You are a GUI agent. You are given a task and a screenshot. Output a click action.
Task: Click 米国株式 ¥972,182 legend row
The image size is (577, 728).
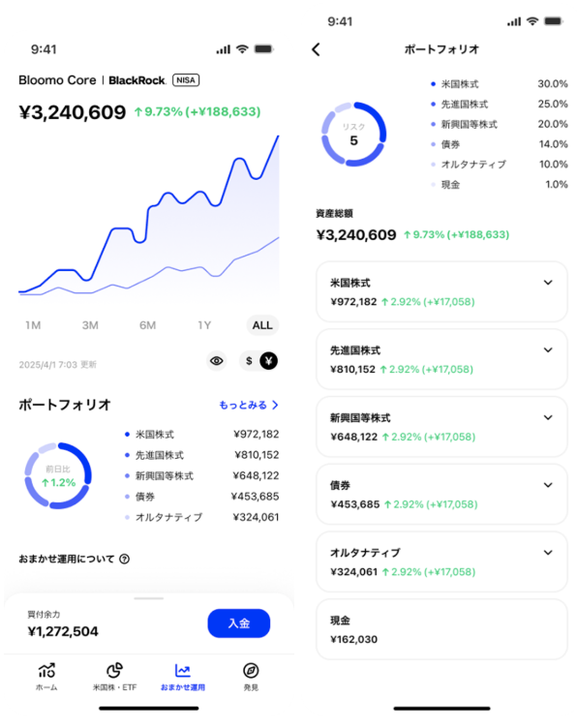[x=202, y=435]
